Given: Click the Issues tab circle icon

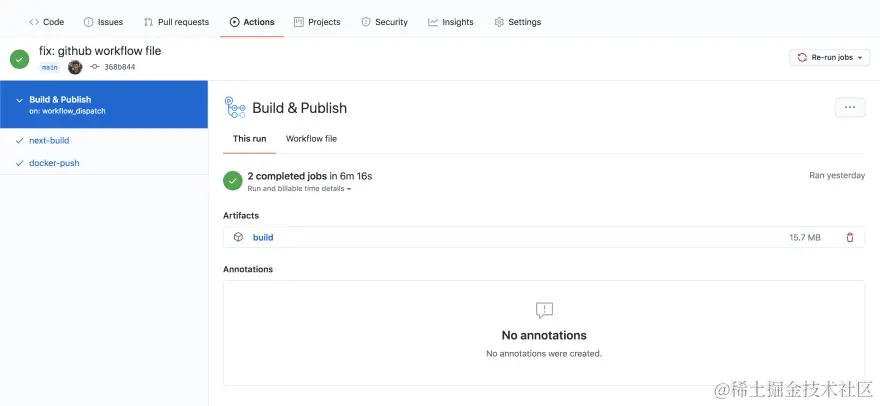Looking at the screenshot, I should (89, 22).
